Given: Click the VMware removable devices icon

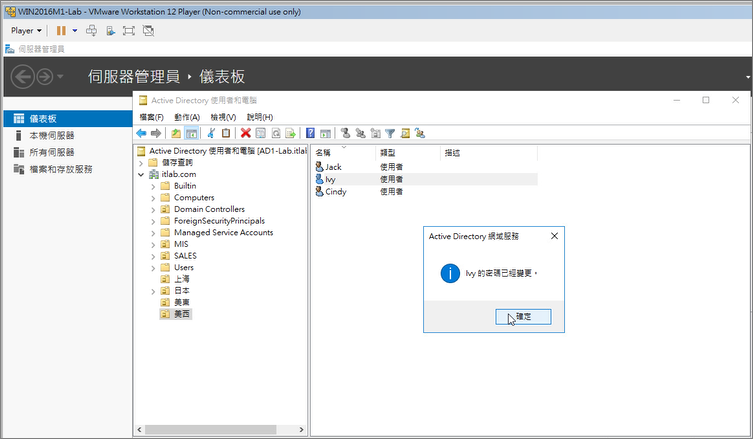Looking at the screenshot, I should coord(110,31).
